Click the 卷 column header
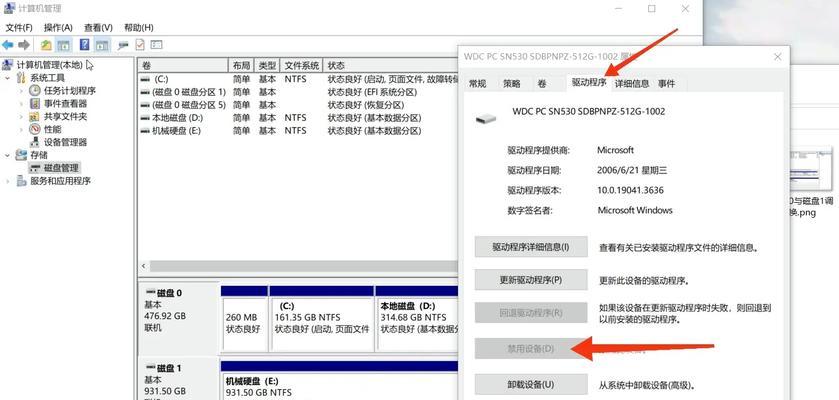 [182, 65]
